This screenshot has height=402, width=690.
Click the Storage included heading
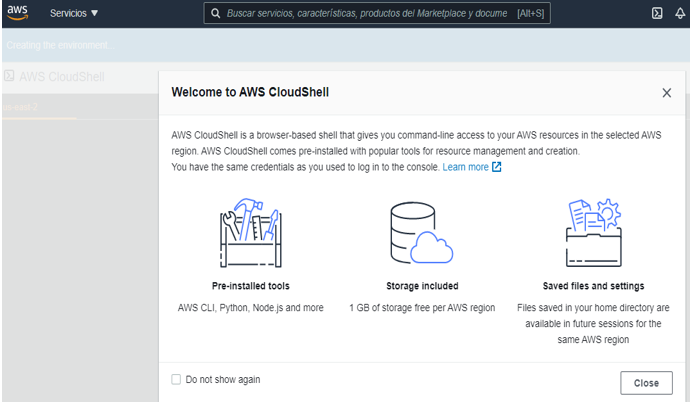click(x=422, y=286)
